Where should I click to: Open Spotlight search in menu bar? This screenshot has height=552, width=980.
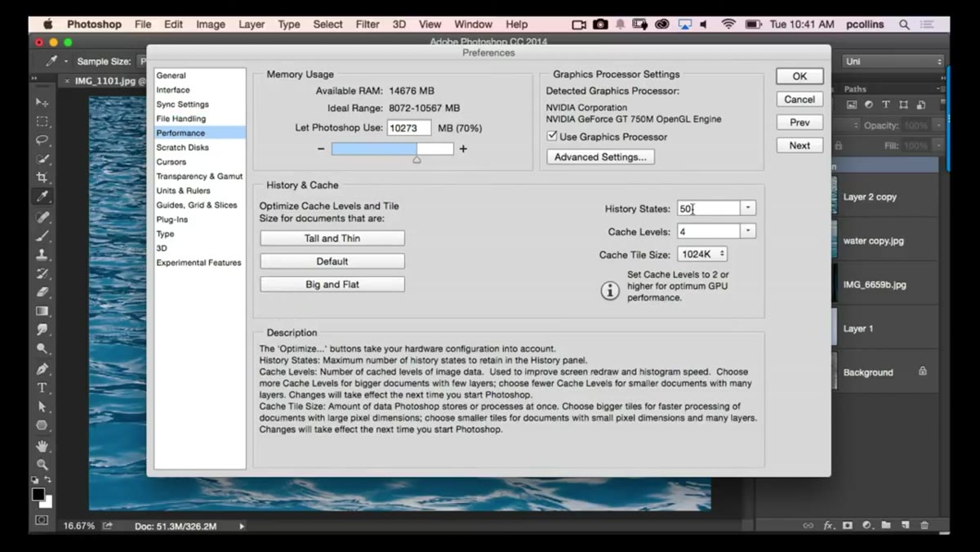tap(904, 24)
